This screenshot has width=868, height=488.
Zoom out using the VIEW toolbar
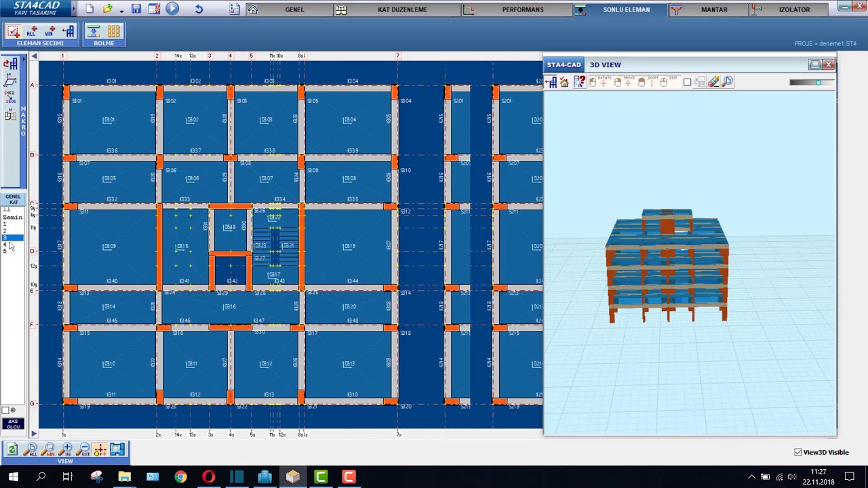point(83,449)
